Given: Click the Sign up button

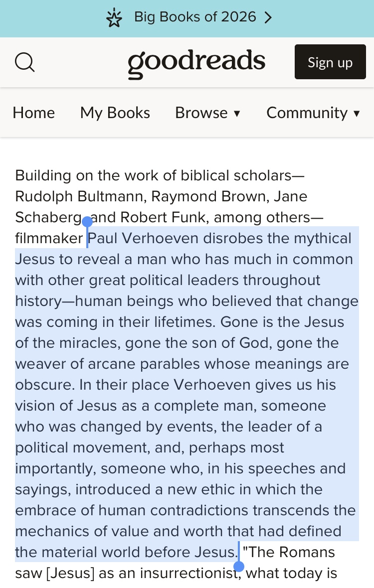Looking at the screenshot, I should pyautogui.click(x=330, y=62).
